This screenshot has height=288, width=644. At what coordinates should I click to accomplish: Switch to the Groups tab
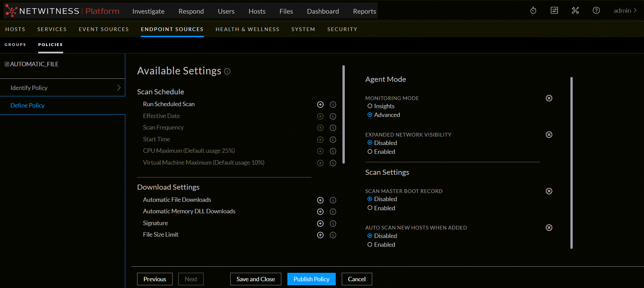tap(15, 45)
